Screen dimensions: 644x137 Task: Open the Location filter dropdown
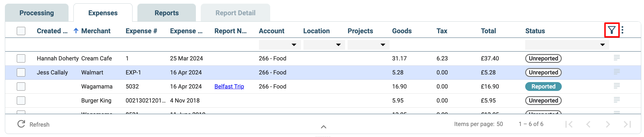point(324,45)
